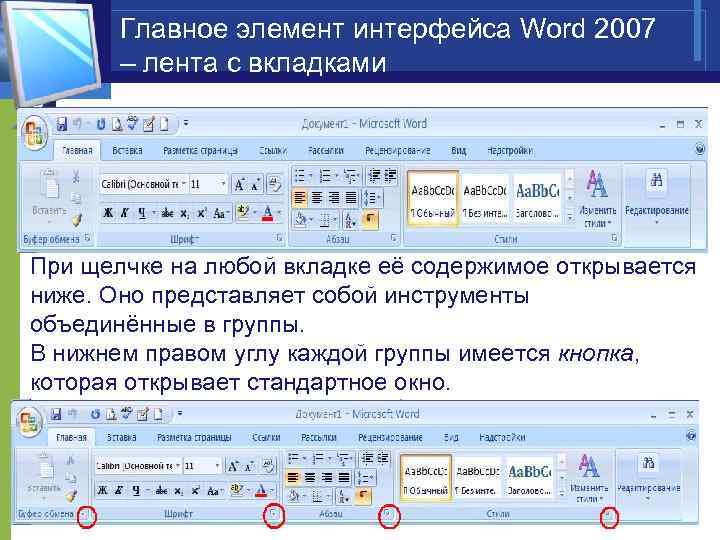Open Change Case (Aa) dropdown in the upper ribbon
The width and height of the screenshot is (720, 540).
[221, 214]
